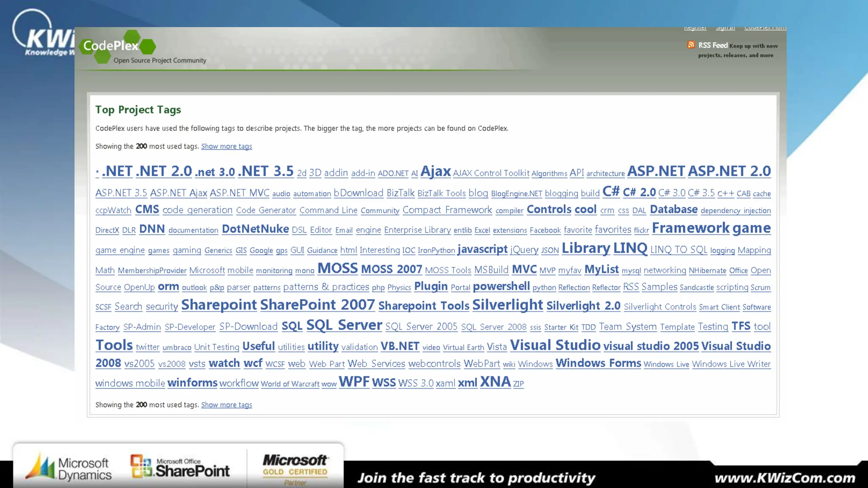The image size is (868, 488).
Task: Open the powershell tag
Action: pos(501,287)
